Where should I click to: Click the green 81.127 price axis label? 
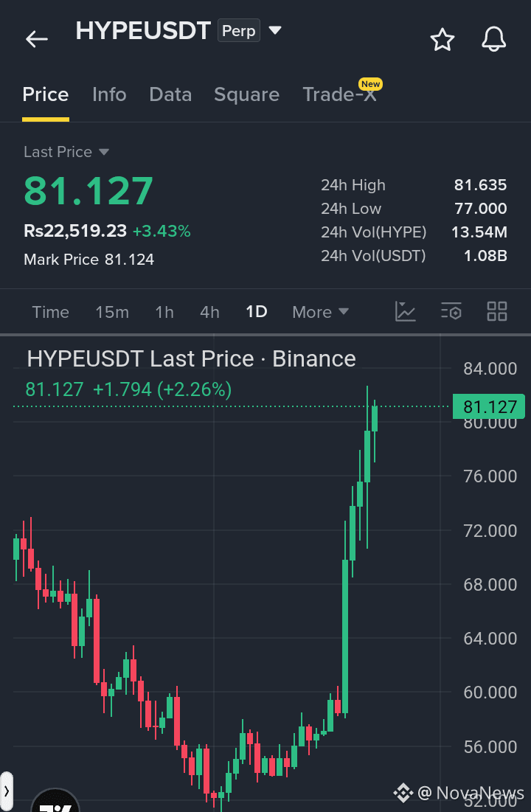point(488,406)
